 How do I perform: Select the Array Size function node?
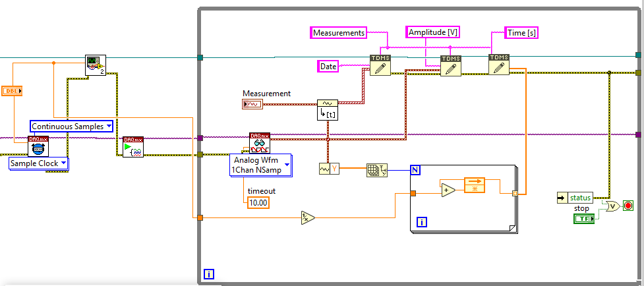tap(377, 170)
